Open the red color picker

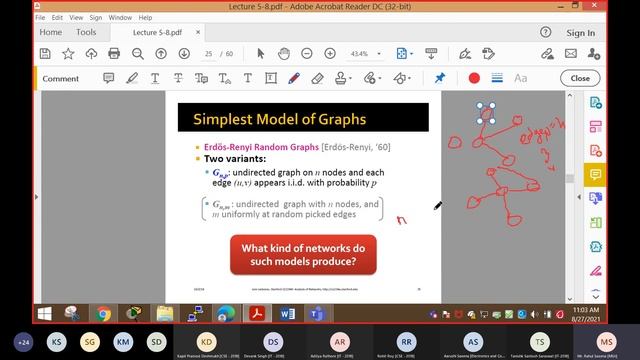click(x=474, y=78)
